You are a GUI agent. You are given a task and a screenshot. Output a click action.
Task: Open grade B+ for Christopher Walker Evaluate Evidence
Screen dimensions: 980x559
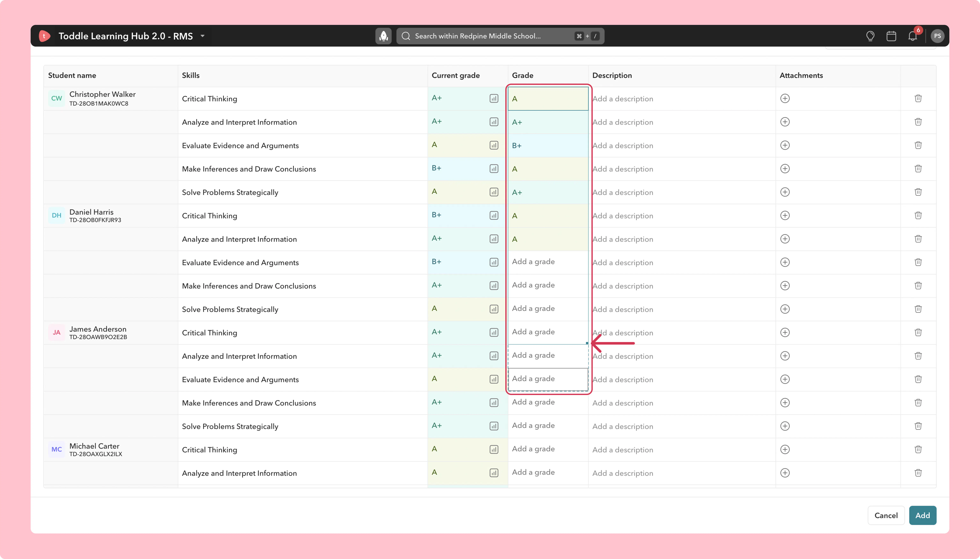548,145
